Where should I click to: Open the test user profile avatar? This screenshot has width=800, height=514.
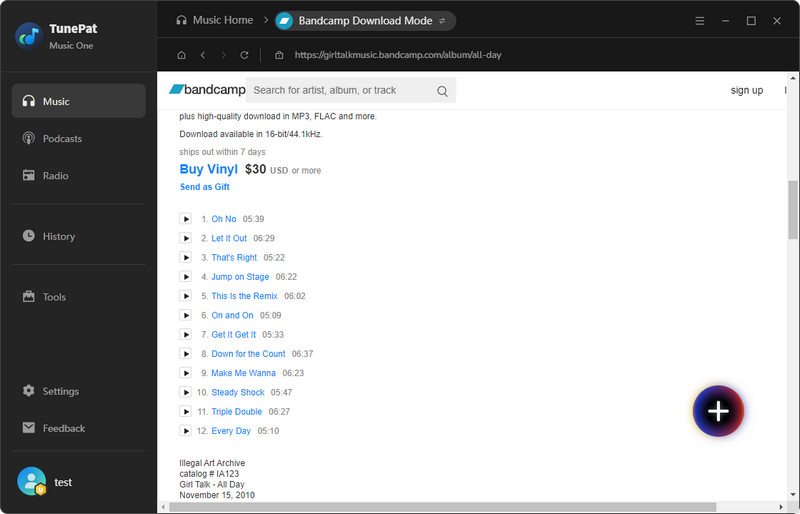[x=32, y=482]
